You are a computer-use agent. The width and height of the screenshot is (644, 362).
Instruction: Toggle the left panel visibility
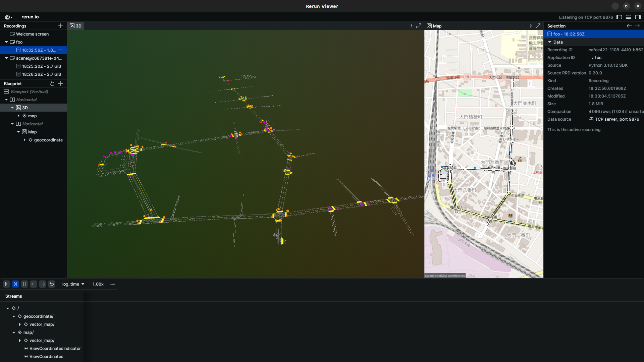click(x=620, y=17)
